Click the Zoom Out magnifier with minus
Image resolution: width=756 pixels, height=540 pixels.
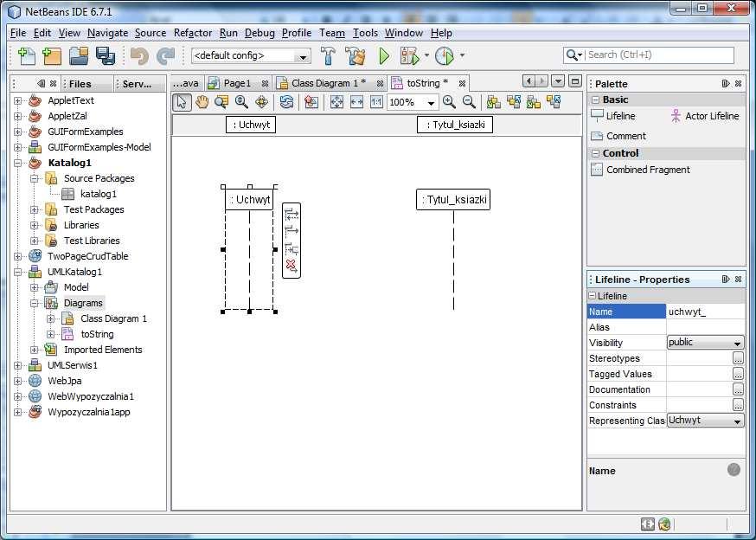pyautogui.click(x=469, y=102)
